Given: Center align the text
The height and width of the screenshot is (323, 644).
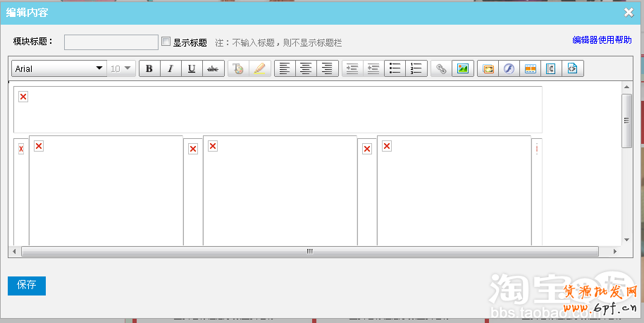Looking at the screenshot, I should (x=306, y=68).
